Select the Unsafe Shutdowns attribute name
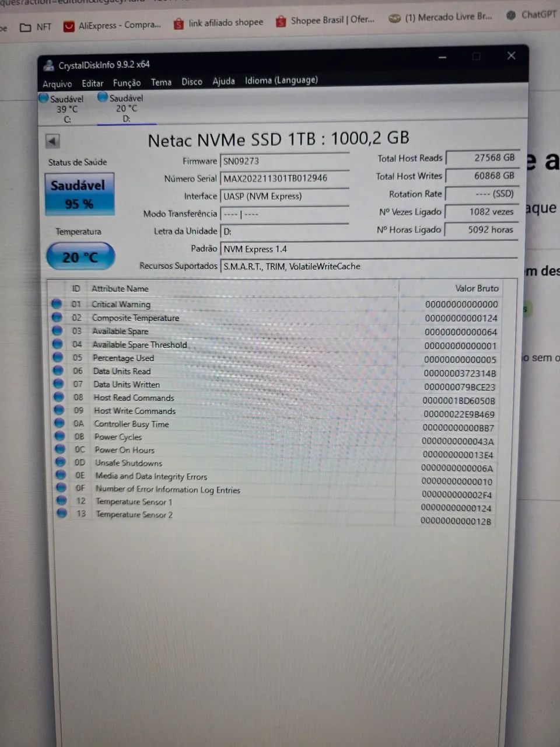Screen dimensions: 560x747 128,463
